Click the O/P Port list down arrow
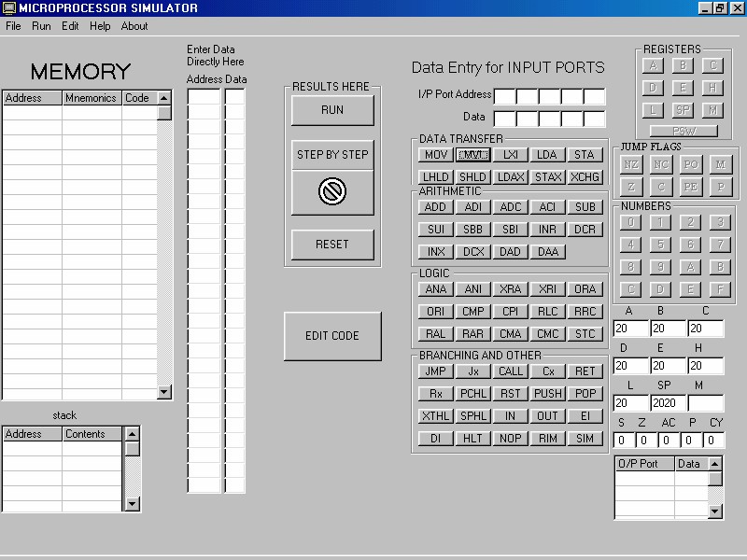Image resolution: width=747 pixels, height=560 pixels. (715, 511)
